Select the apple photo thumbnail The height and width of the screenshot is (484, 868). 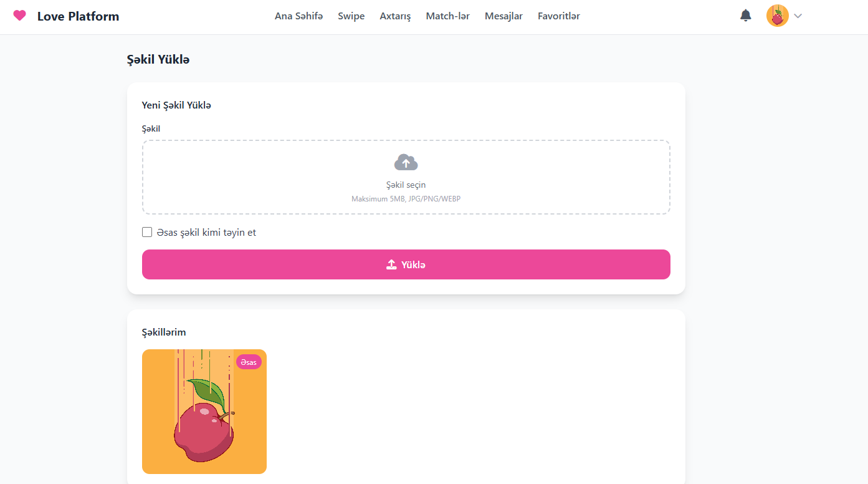click(x=204, y=412)
